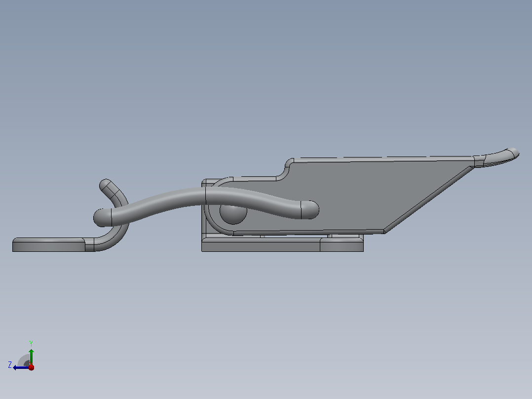Image resolution: width=532 pixels, height=399 pixels.
Task: Click the wire bail's left rounded end
Action: (x=103, y=218)
